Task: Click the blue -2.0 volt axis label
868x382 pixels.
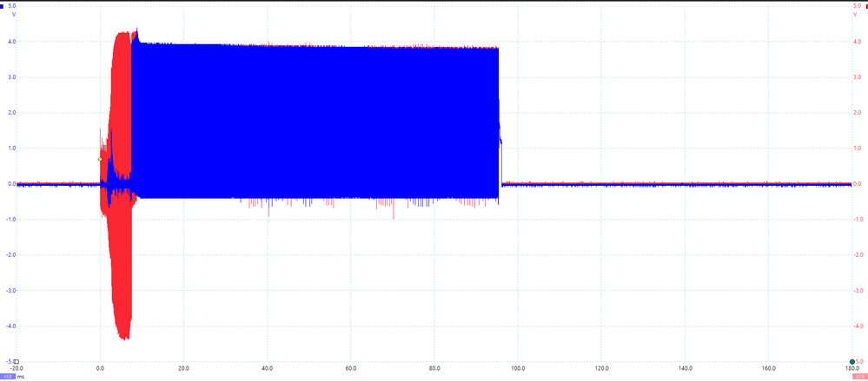Action: pos(10,255)
